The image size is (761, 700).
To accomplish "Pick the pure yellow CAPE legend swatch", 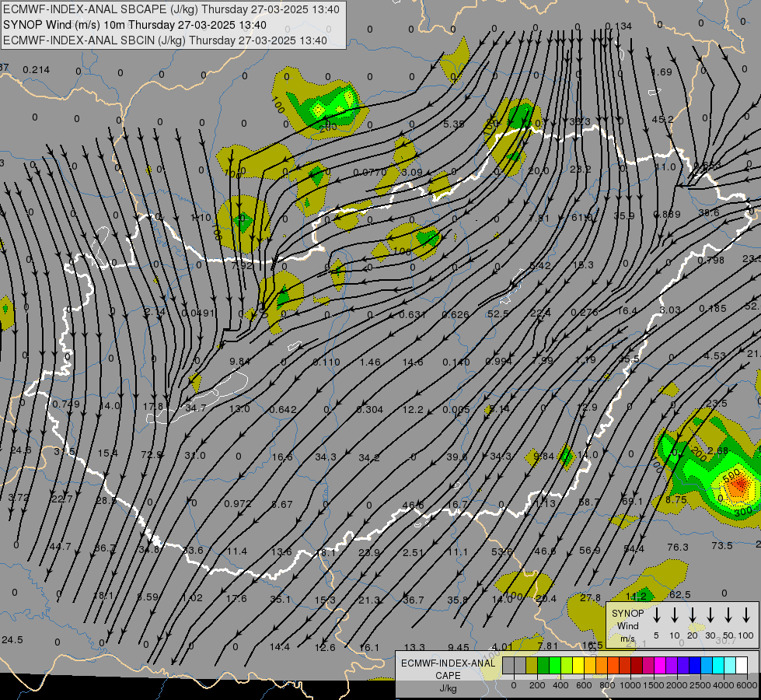I will [x=578, y=665].
